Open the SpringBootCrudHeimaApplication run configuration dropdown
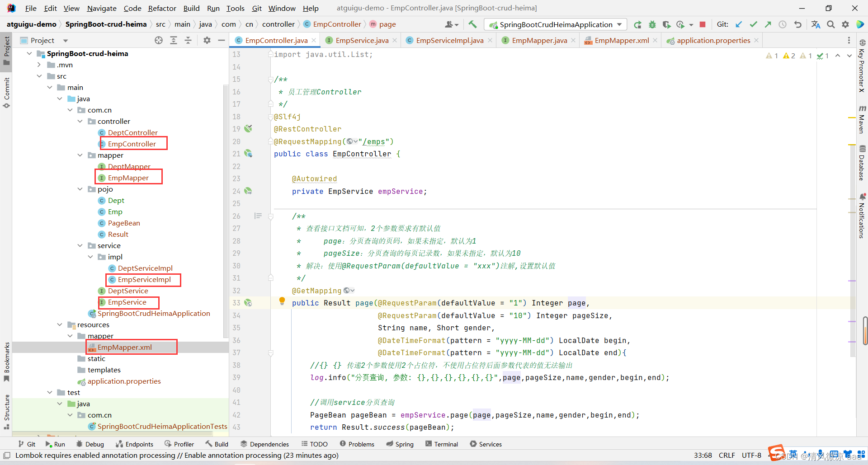The width and height of the screenshot is (868, 465). (x=556, y=24)
